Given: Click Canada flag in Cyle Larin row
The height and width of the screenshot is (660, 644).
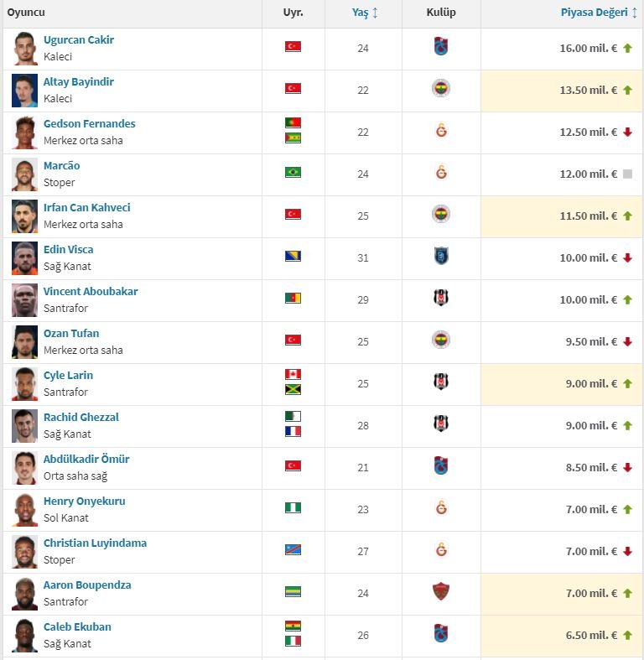Looking at the screenshot, I should pos(293,374).
